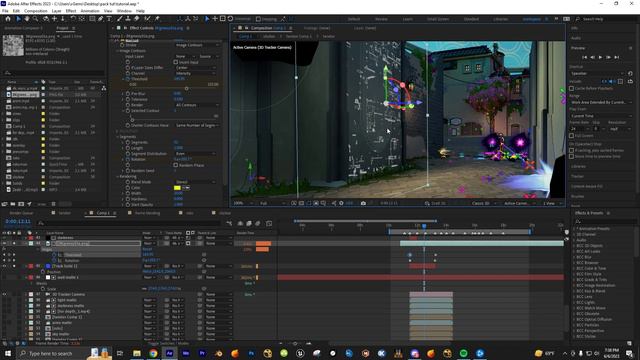The image size is (640, 360).
Task: Open the Animation menu
Action: [x=90, y=11]
